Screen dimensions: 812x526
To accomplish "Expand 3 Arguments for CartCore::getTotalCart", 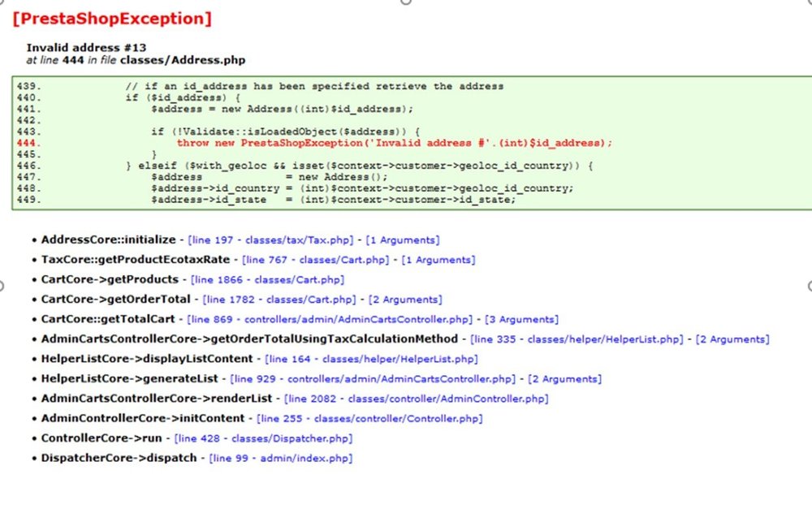I will 522,320.
